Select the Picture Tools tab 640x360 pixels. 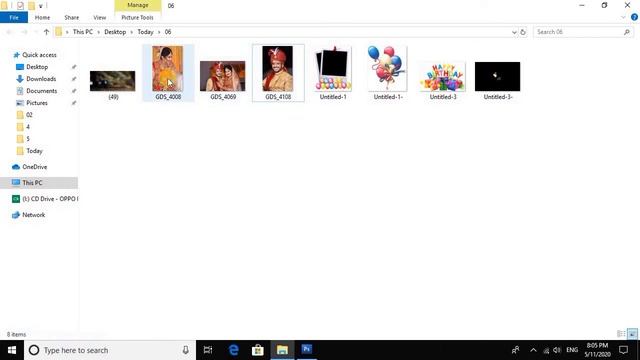tap(138, 18)
